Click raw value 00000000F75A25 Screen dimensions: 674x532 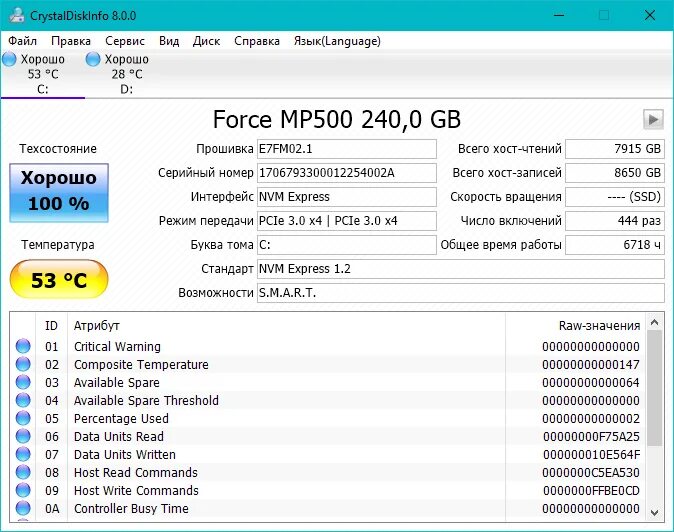591,437
